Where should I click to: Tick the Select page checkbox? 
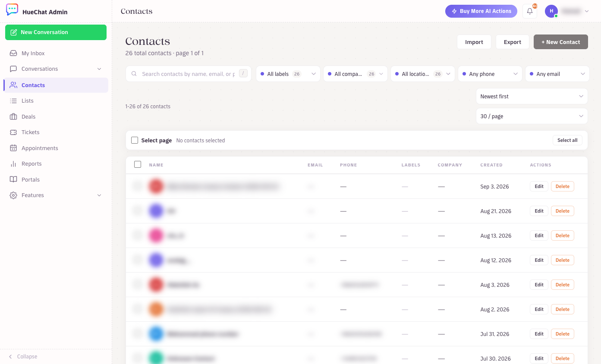click(135, 140)
